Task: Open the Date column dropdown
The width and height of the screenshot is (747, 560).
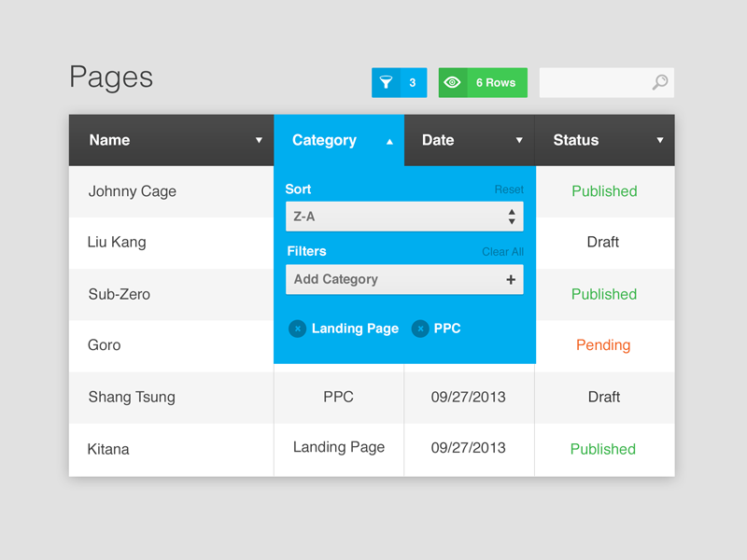Action: click(519, 140)
